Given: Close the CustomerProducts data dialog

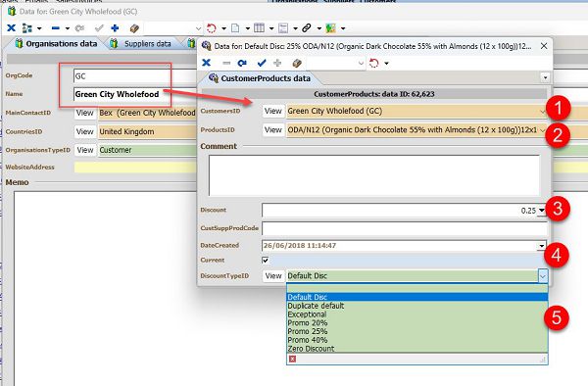Looking at the screenshot, I should [544, 46].
